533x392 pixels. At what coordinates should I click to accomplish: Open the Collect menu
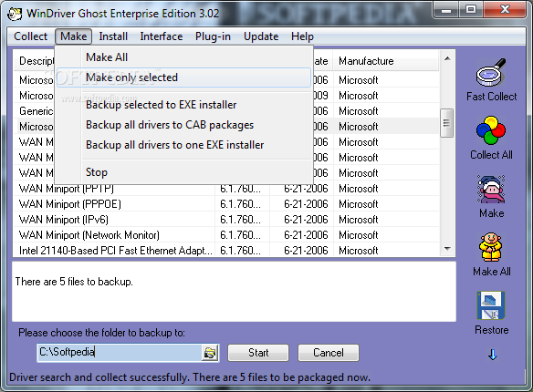pos(31,36)
